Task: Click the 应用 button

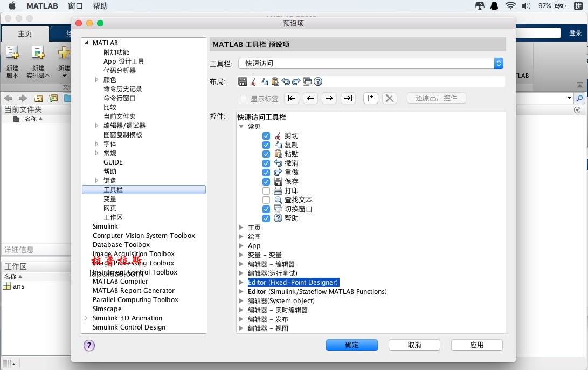Action: [x=476, y=345]
